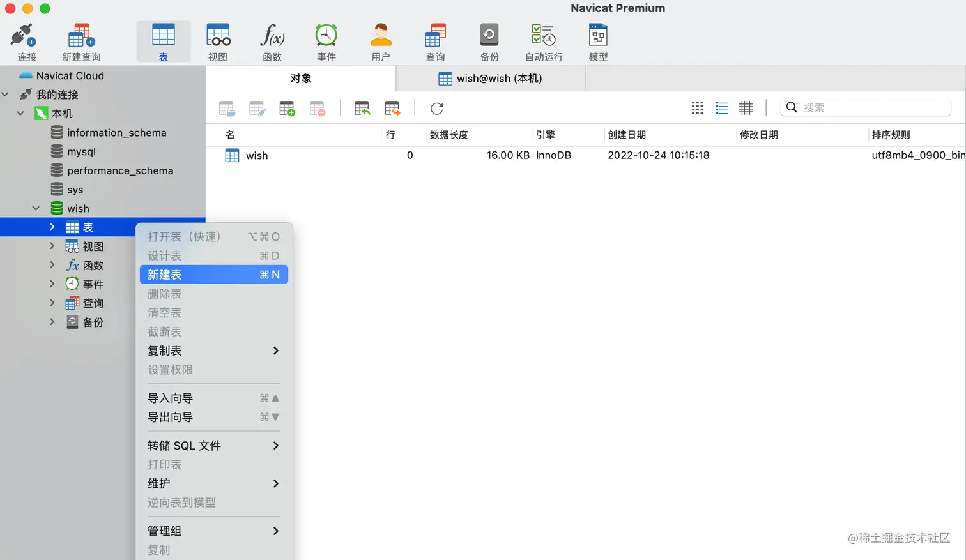Screen dimensions: 966x560
Task: Click the 2022-10-24 10:15:18 creation date cell
Action: [658, 155]
